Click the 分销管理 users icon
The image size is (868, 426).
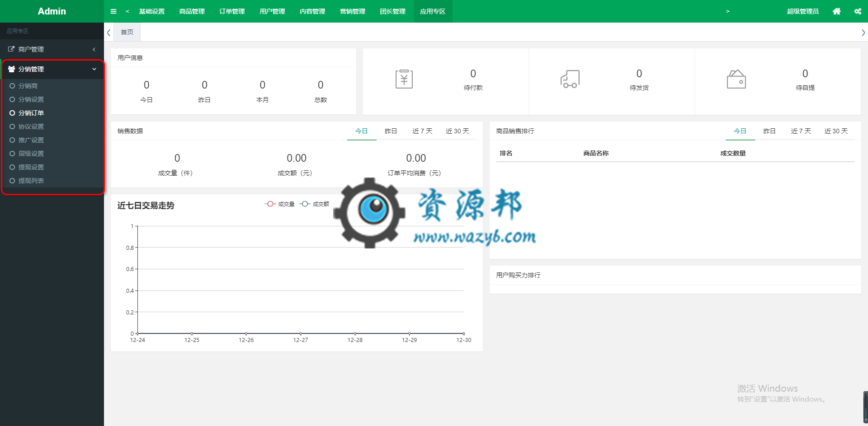tap(12, 69)
